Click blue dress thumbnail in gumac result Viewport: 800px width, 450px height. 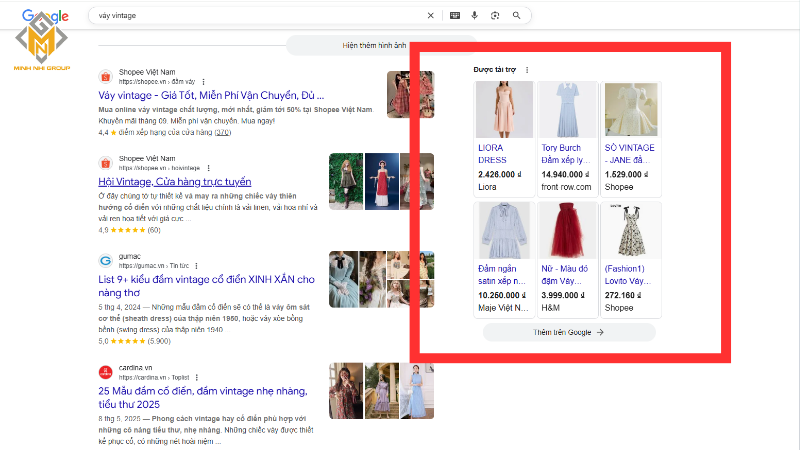(x=343, y=280)
